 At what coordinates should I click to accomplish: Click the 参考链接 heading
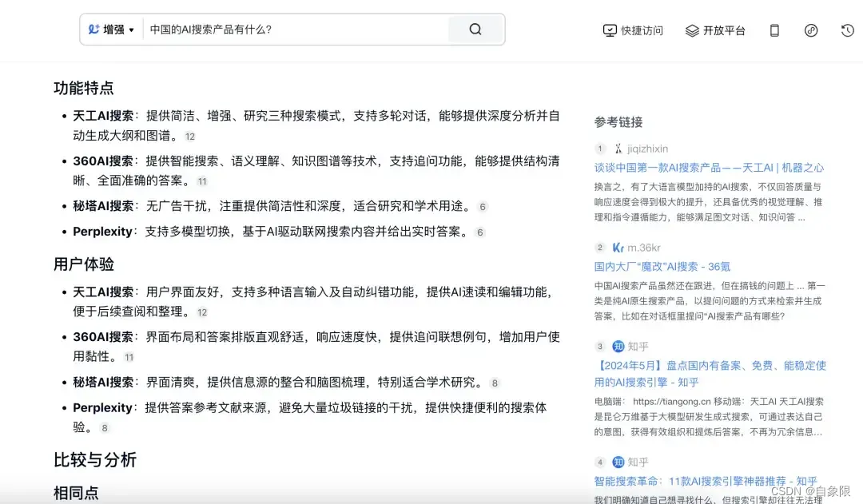point(618,122)
